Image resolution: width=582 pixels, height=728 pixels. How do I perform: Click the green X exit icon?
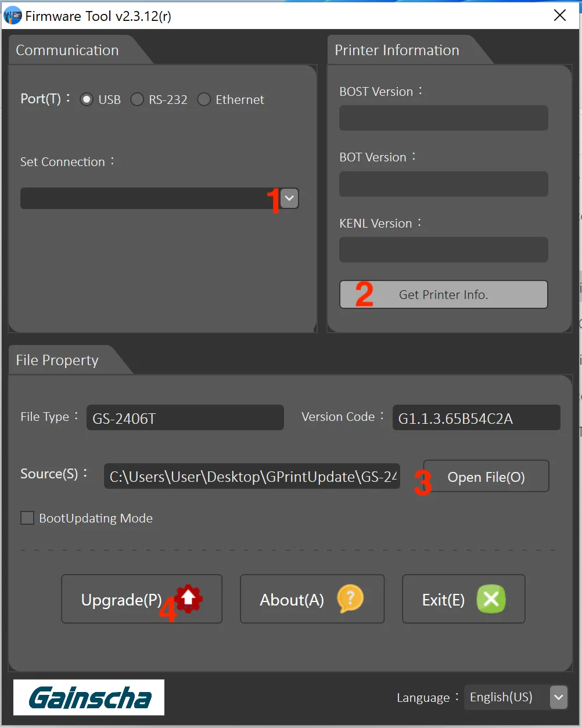pyautogui.click(x=491, y=599)
